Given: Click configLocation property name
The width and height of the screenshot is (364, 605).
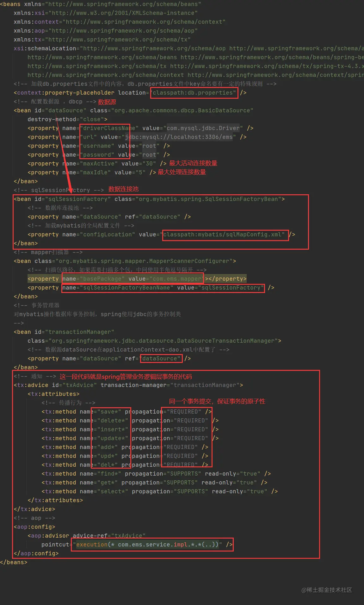Looking at the screenshot, I should [x=108, y=234].
